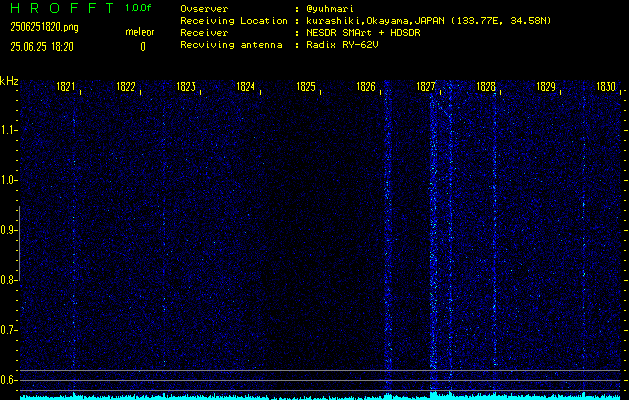The height and width of the screenshot is (400, 629).
Task: Click the 1821 time marker
Action: [66, 87]
